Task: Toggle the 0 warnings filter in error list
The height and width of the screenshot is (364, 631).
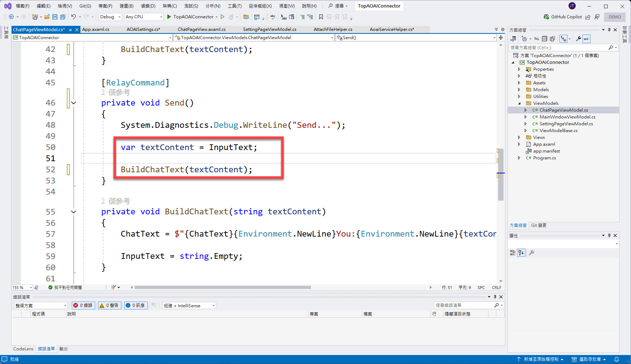Action: (110, 305)
